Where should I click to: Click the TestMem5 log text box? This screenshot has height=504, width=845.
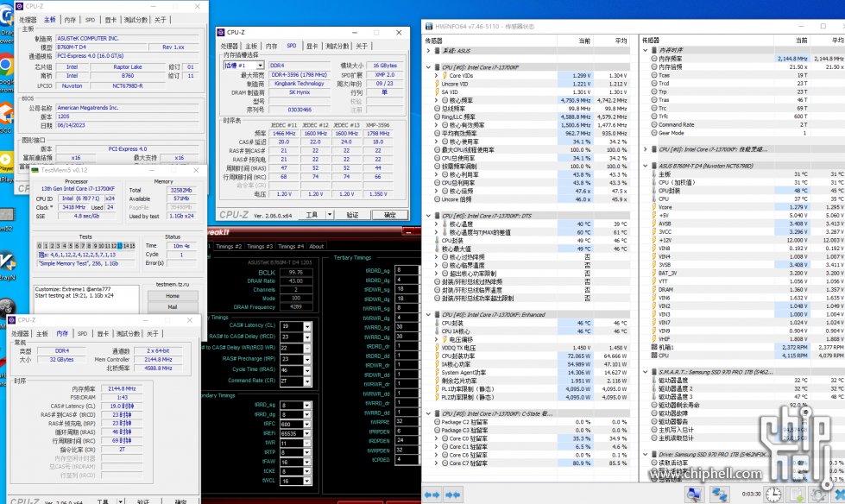click(85, 298)
